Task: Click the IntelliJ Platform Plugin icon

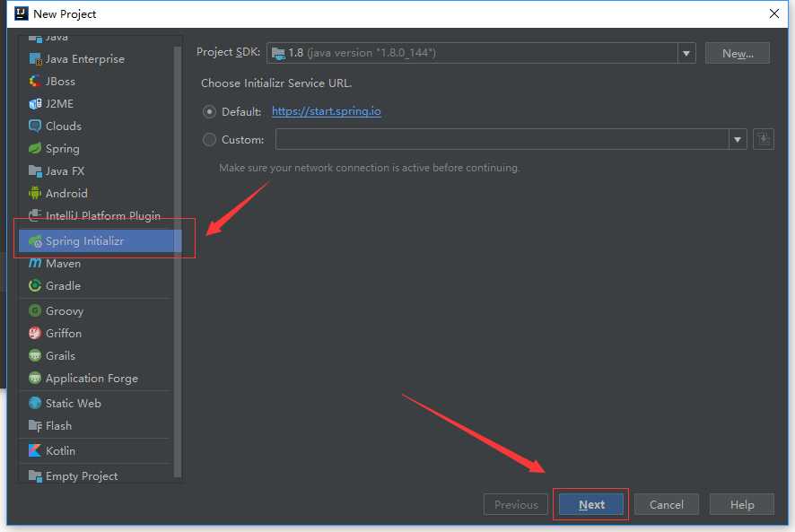Action: [x=35, y=215]
